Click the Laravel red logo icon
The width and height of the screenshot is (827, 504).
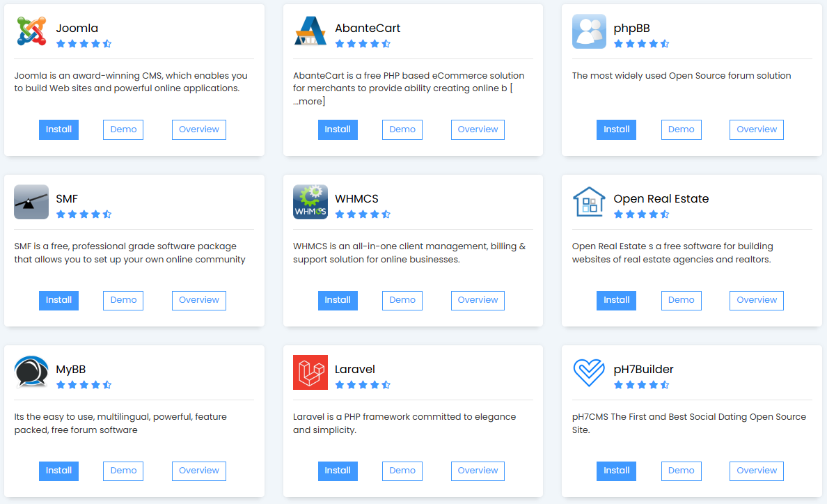310,372
